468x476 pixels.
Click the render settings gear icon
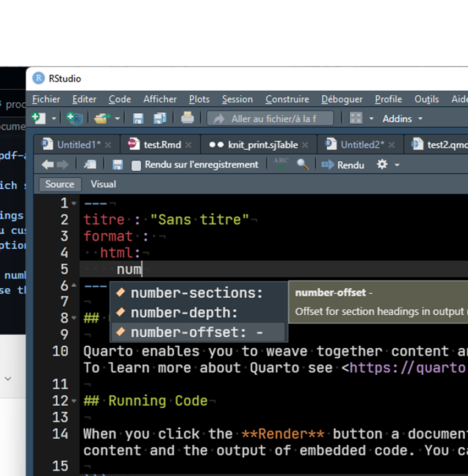pos(382,165)
